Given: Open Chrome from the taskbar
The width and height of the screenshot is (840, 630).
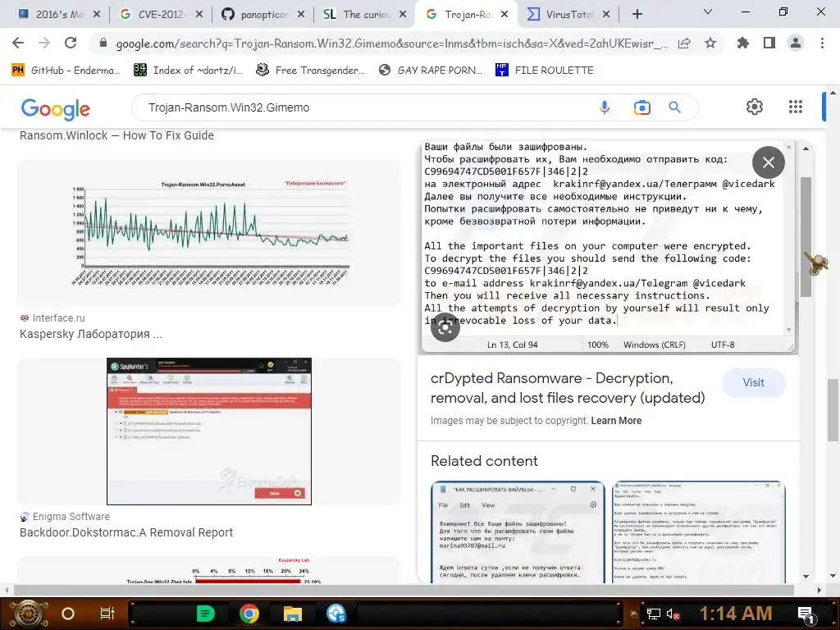Looking at the screenshot, I should (x=249, y=614).
